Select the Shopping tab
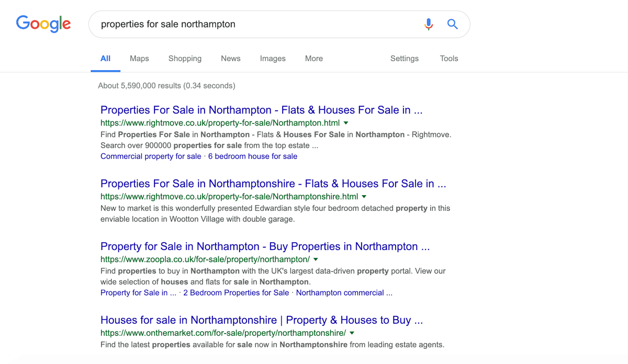The height and width of the screenshot is (364, 628). [x=185, y=59]
